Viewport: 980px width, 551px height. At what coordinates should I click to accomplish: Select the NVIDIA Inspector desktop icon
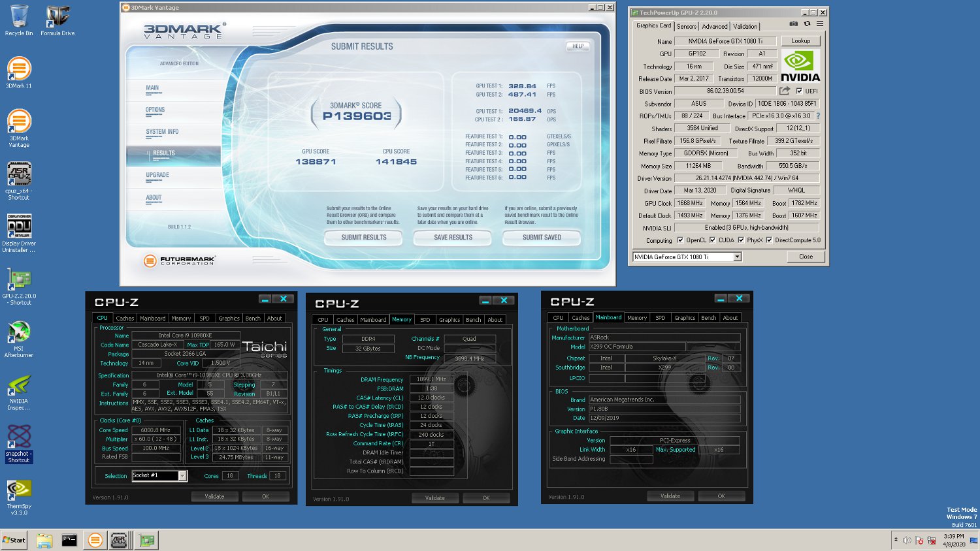pos(19,392)
